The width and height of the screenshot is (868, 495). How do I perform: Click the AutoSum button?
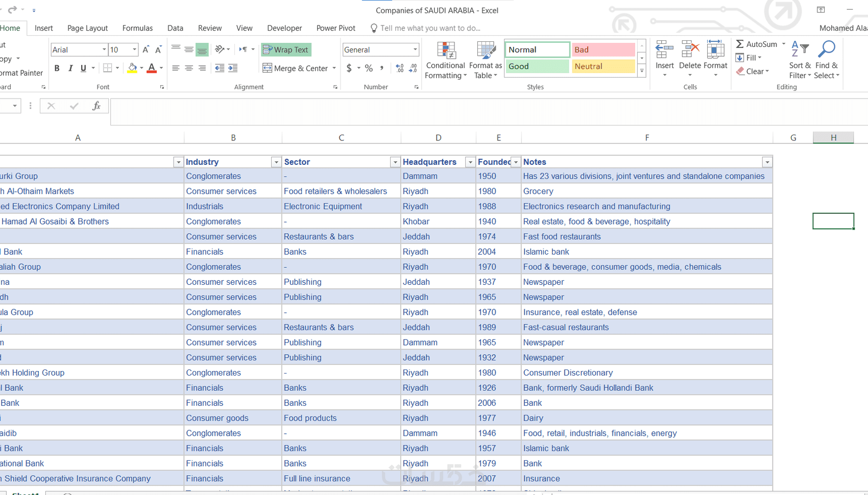(x=757, y=44)
